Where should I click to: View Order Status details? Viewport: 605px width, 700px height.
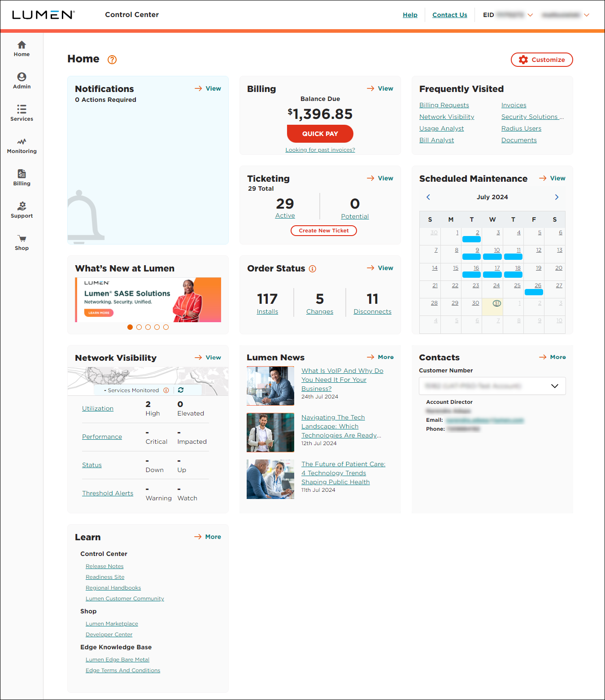(x=380, y=268)
